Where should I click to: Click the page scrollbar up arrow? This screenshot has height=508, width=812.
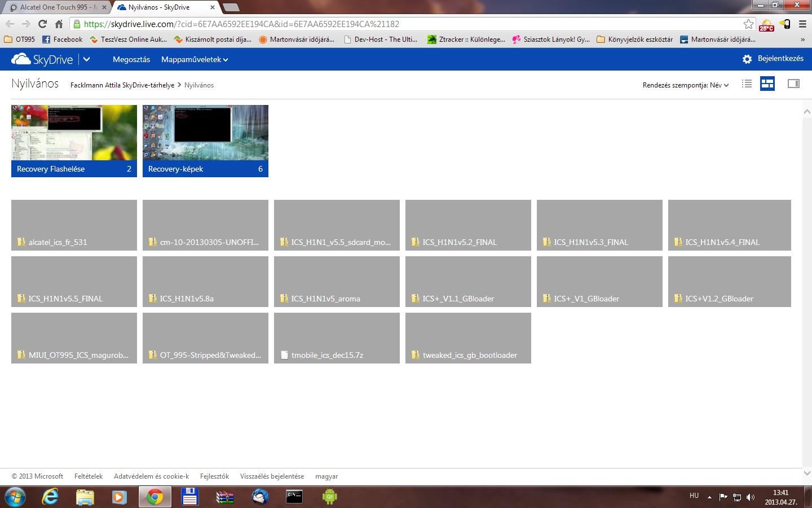point(807,112)
